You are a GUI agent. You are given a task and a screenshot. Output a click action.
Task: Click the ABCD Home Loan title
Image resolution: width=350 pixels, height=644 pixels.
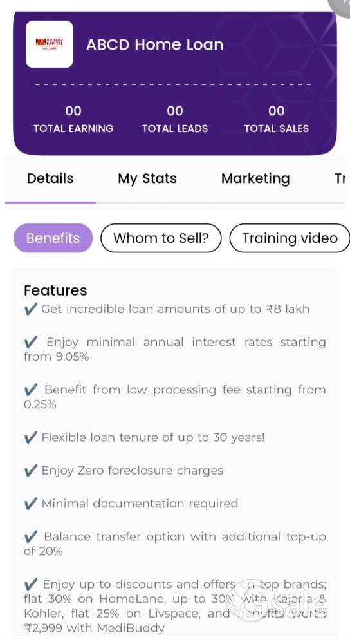(154, 44)
